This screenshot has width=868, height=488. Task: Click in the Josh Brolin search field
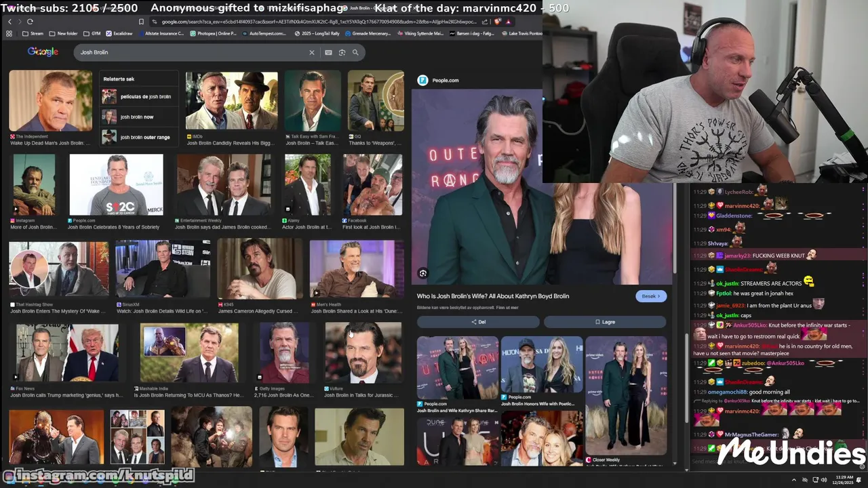coord(193,52)
